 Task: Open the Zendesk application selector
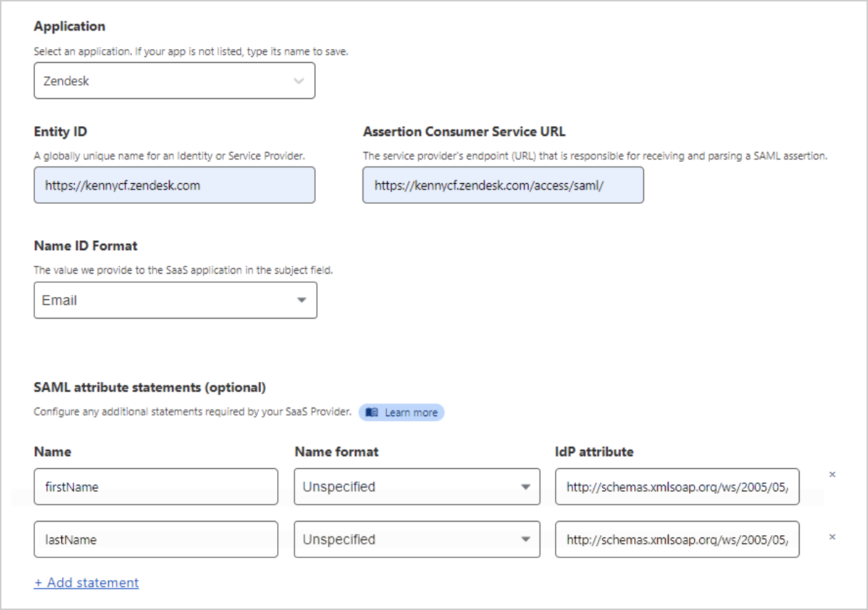174,81
